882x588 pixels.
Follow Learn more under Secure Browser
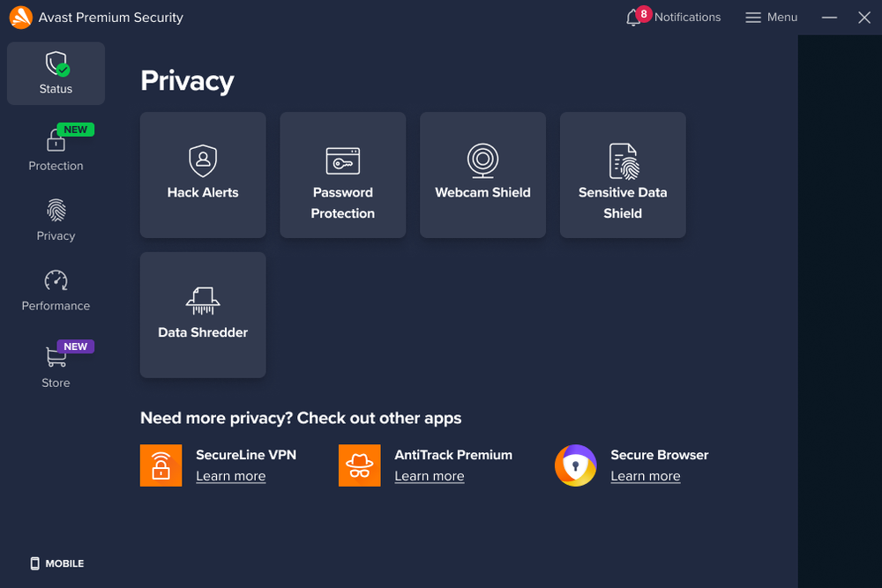pos(646,476)
